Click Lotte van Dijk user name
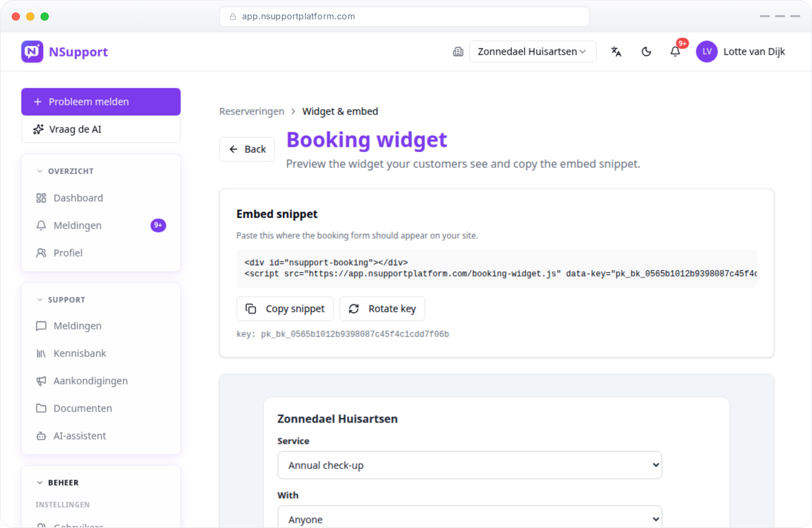 pyautogui.click(x=754, y=52)
